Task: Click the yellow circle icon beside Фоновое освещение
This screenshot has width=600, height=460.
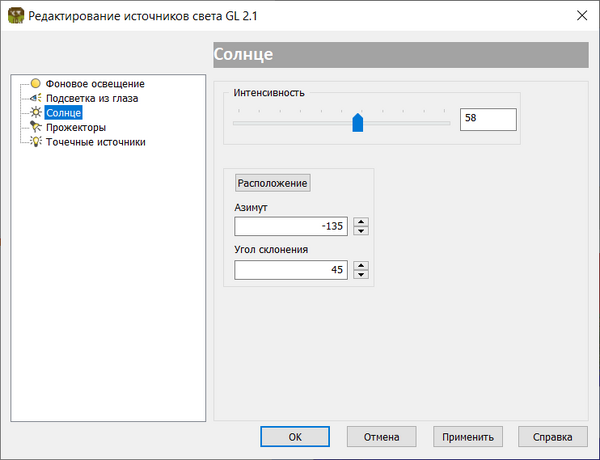Action: pyautogui.click(x=36, y=83)
